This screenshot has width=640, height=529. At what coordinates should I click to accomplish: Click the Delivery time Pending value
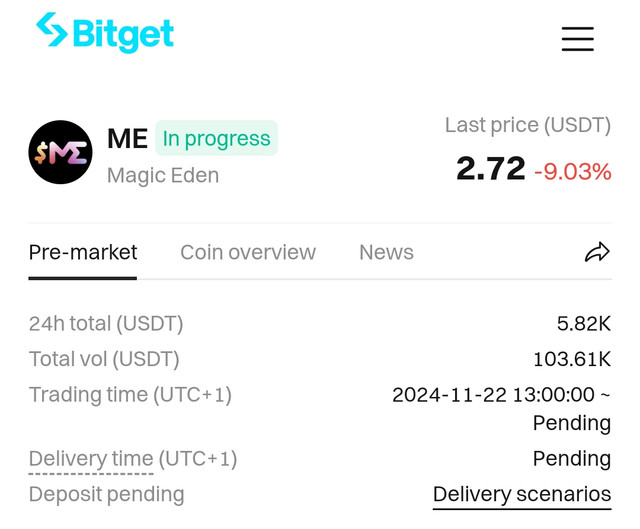(572, 459)
